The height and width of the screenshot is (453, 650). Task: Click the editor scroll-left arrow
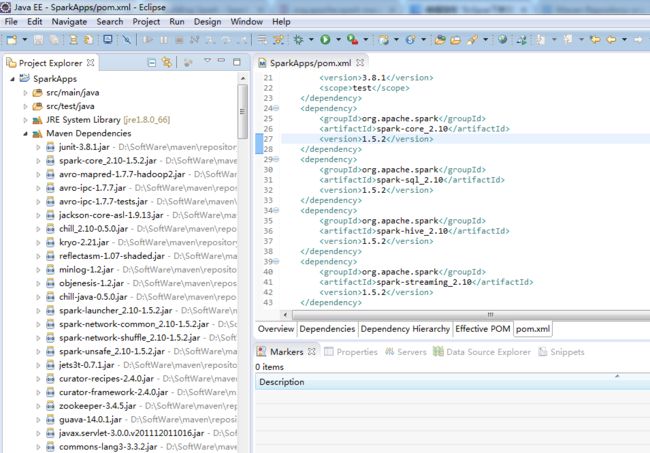point(285,315)
